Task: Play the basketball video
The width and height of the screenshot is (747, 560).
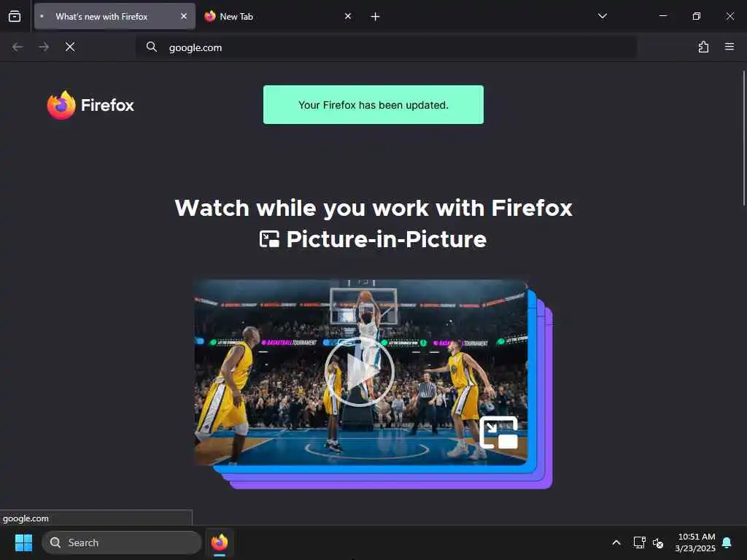Action: click(x=359, y=371)
